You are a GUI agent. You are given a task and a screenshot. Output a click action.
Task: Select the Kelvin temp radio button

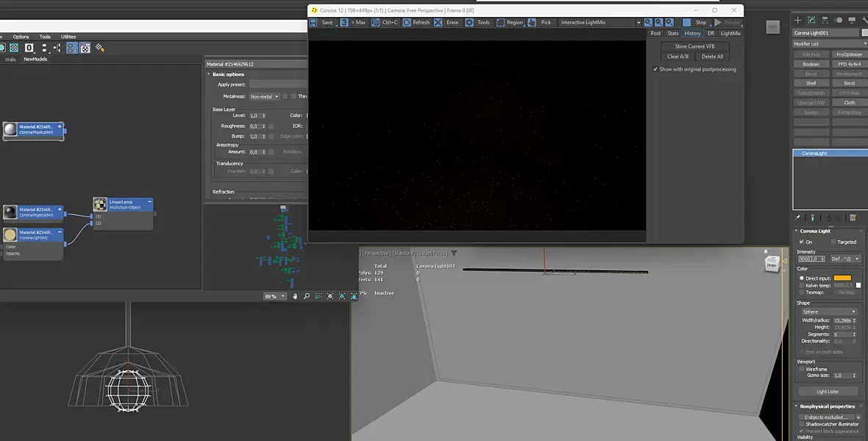pos(802,286)
